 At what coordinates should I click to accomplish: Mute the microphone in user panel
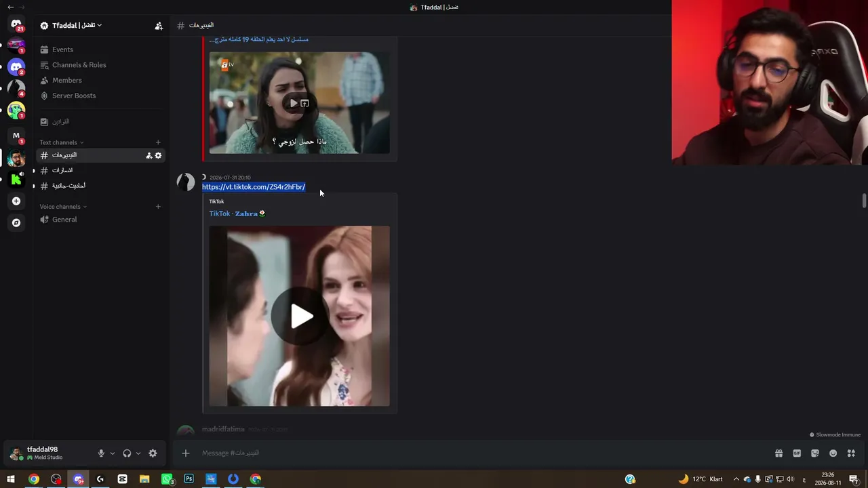[x=101, y=453]
